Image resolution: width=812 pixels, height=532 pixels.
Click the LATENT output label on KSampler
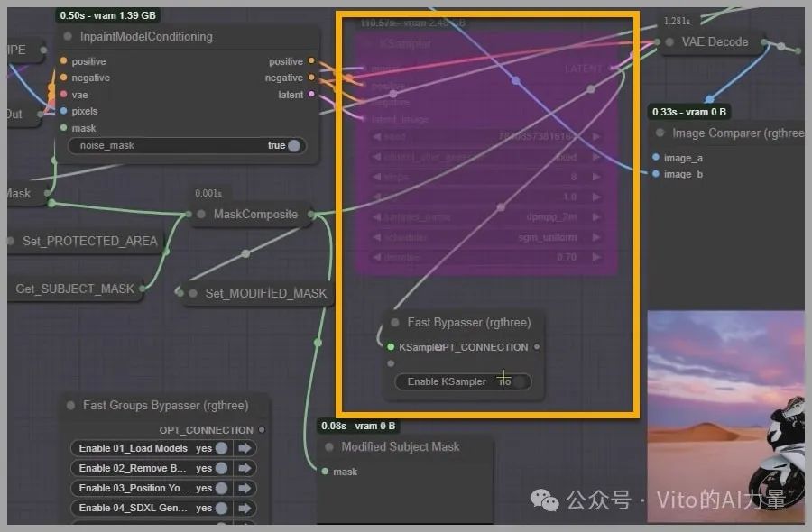(x=584, y=69)
